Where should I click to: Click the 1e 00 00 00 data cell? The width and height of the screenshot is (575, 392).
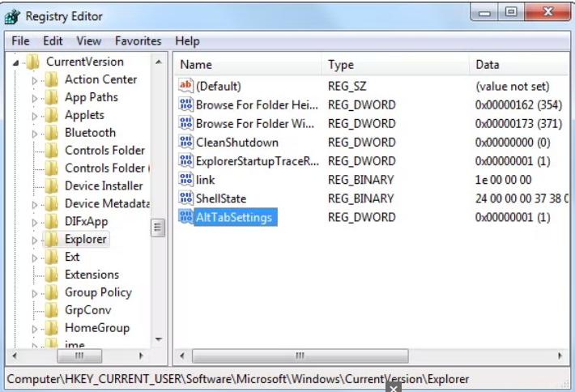click(x=503, y=180)
